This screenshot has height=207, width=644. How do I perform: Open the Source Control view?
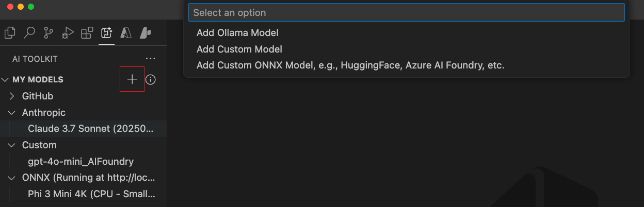pyautogui.click(x=49, y=33)
